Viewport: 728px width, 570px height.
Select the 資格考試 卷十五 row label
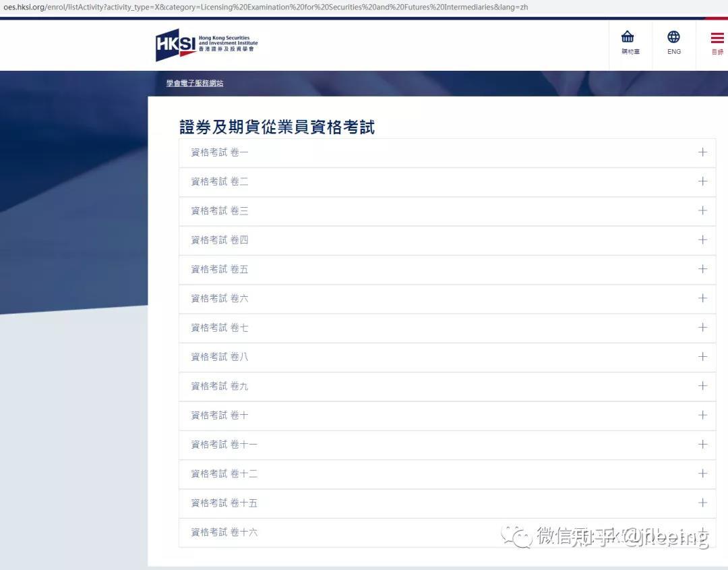click(224, 503)
